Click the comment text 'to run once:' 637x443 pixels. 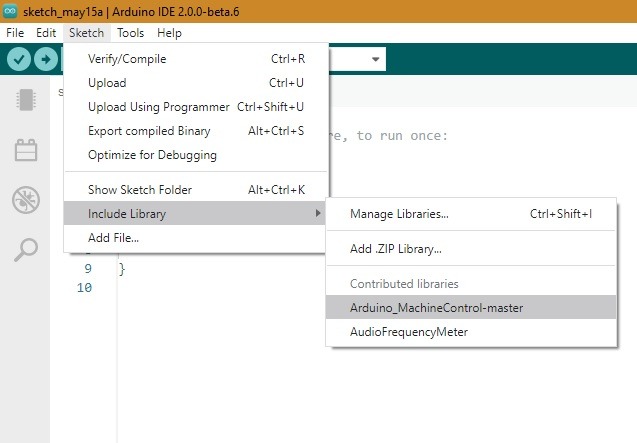coord(402,135)
